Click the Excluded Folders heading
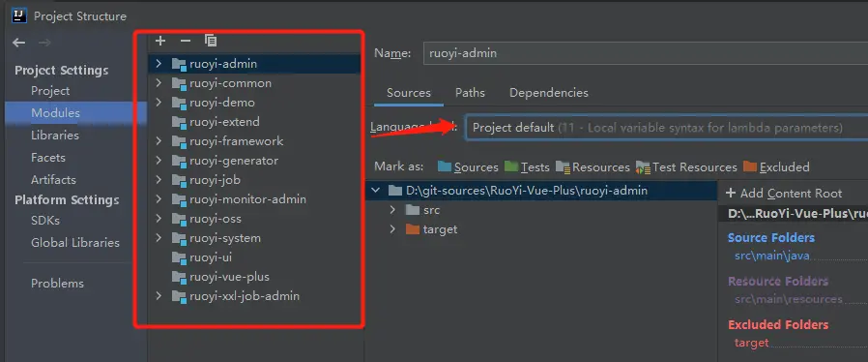The width and height of the screenshot is (868, 362). click(778, 324)
